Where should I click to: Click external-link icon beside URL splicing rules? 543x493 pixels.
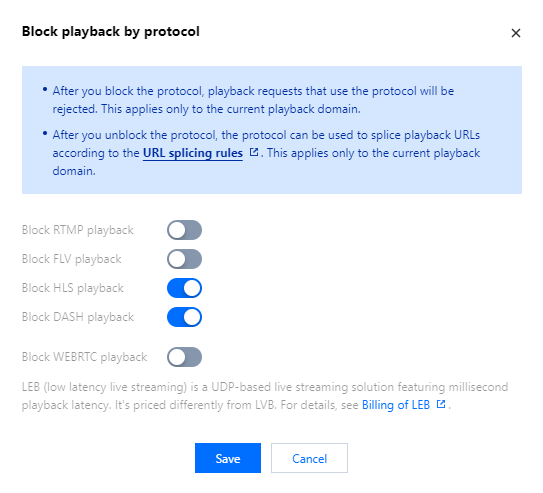[254, 152]
